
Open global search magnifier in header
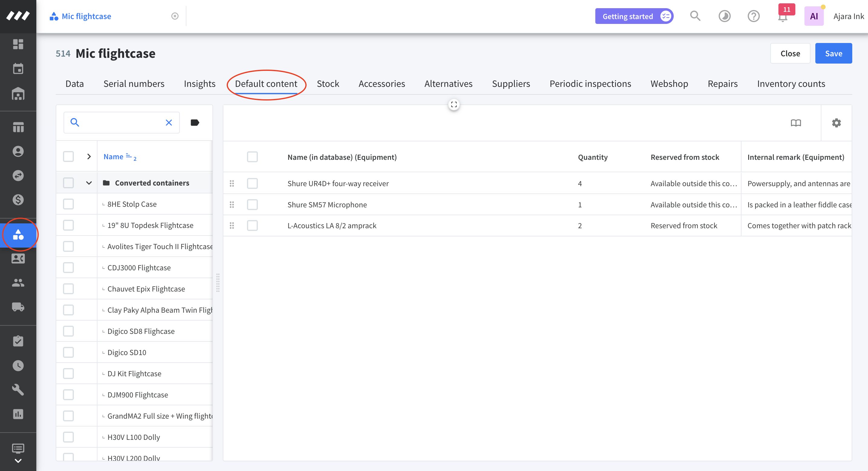pos(695,16)
